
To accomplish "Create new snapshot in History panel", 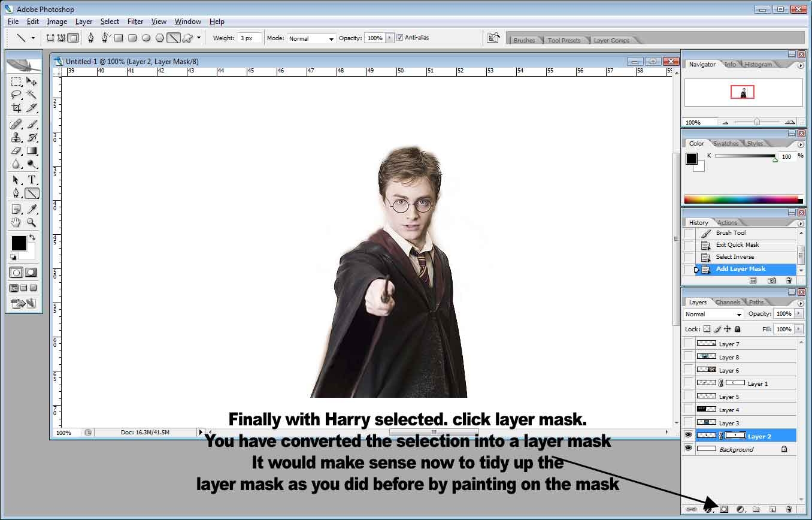I will coord(772,280).
